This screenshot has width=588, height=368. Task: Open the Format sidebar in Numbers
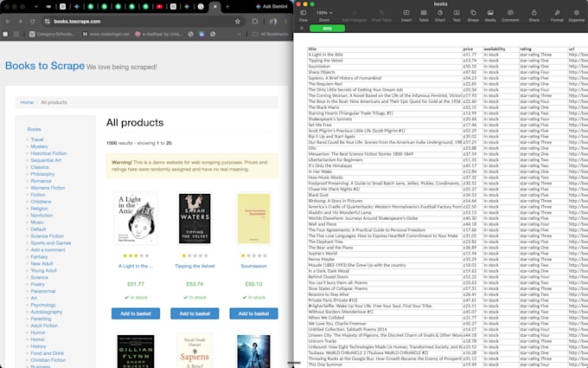pyautogui.click(x=557, y=16)
